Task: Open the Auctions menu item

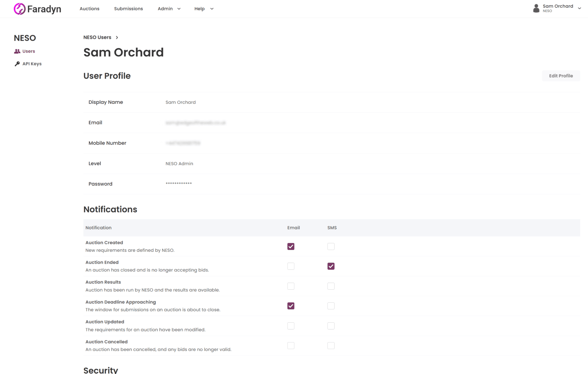Action: (x=89, y=9)
